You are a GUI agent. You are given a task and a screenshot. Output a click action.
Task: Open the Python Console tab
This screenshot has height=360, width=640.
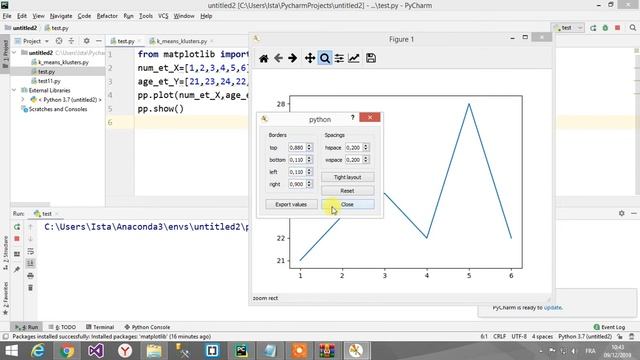click(x=147, y=327)
